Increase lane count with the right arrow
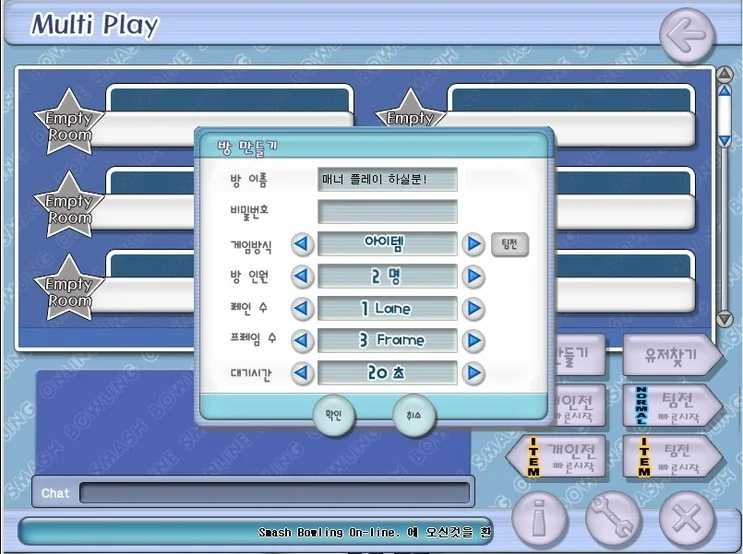Screen dimensions: 743x554 pos(473,309)
